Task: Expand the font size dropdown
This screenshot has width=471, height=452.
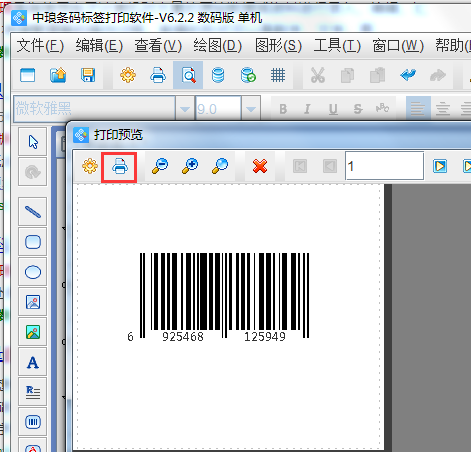Action: coord(251,109)
